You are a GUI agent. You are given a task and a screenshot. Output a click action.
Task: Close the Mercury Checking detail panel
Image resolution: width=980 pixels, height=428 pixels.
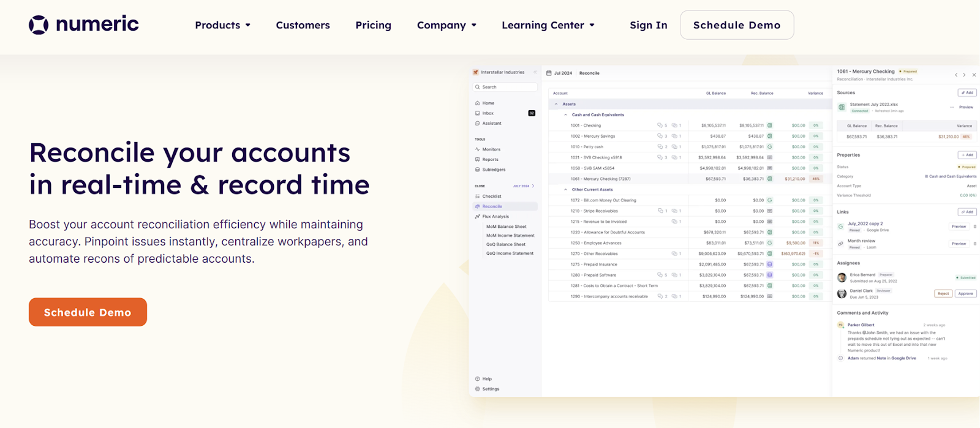pyautogui.click(x=974, y=75)
